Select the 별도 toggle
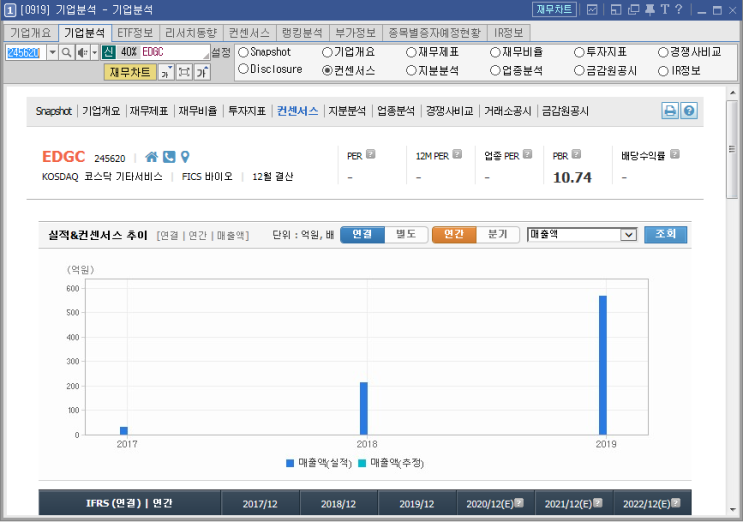This screenshot has height=522, width=743. 406,234
